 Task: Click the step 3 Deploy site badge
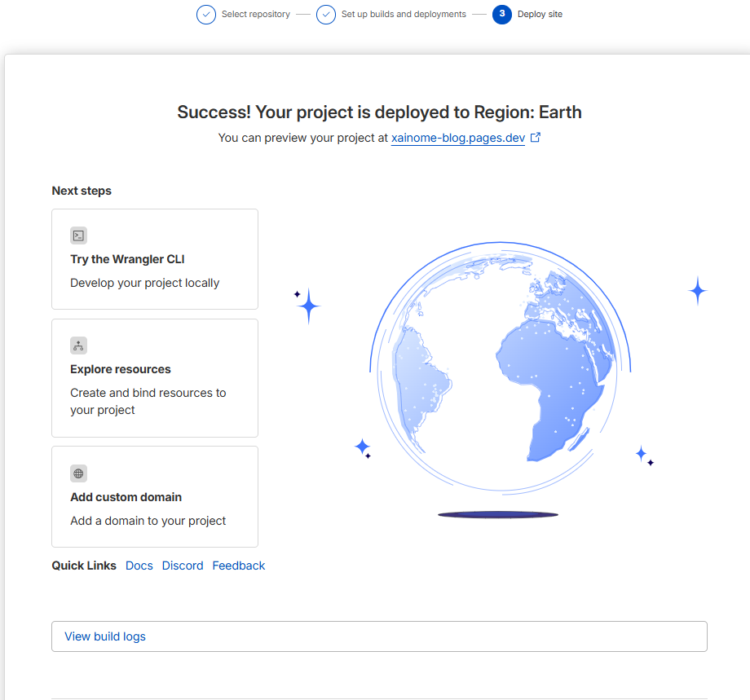[501, 15]
